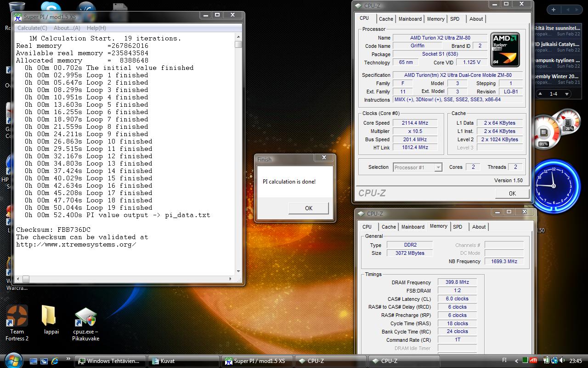Switch to Mainboard tab in bottom CPU-Z window

[x=413, y=227]
